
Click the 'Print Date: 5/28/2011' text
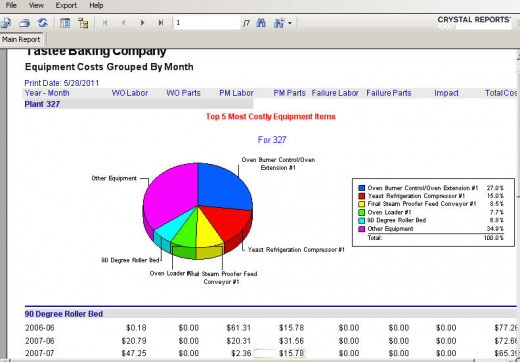click(62, 83)
